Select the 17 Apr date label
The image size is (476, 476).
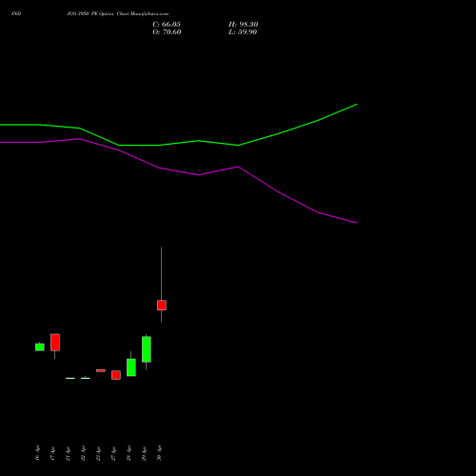[x=53, y=453]
